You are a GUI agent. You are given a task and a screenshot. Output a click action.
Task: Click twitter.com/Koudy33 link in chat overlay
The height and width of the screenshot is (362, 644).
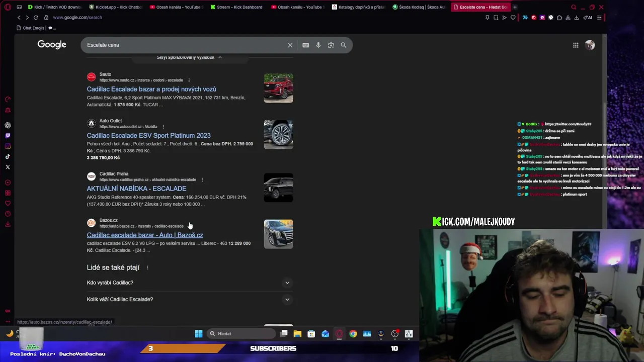(x=568, y=124)
